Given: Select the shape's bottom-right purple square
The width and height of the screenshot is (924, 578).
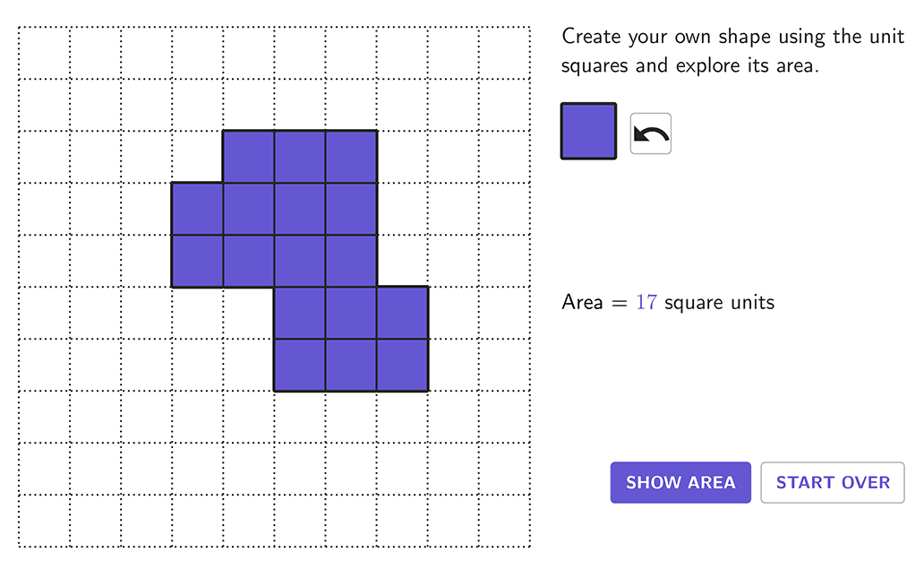Looking at the screenshot, I should click(403, 365).
